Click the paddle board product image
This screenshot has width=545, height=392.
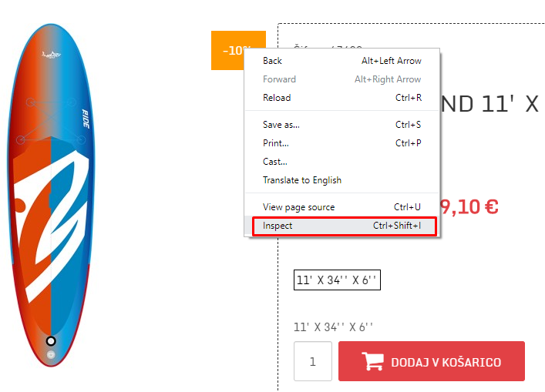point(51,195)
